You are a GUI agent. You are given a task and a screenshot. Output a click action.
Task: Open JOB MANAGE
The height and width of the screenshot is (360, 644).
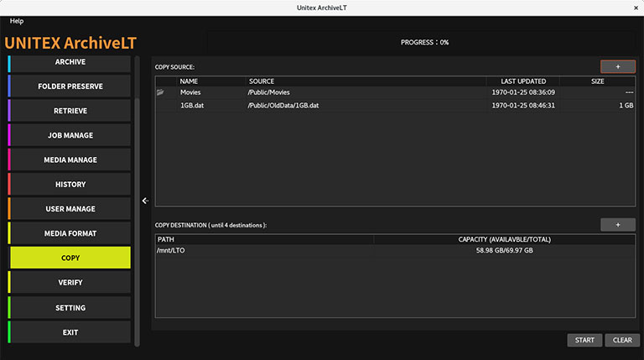point(70,135)
